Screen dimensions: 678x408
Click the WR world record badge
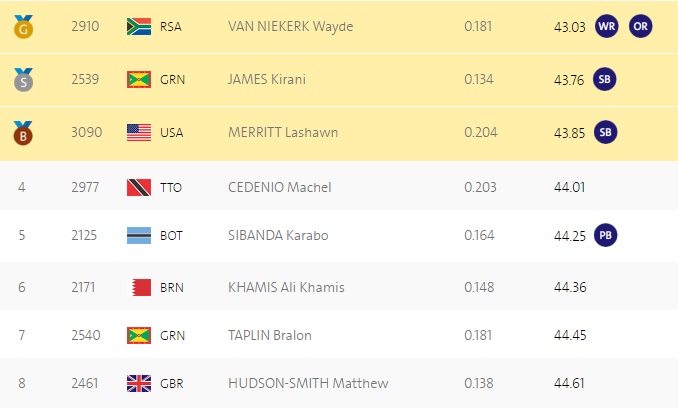[607, 26]
